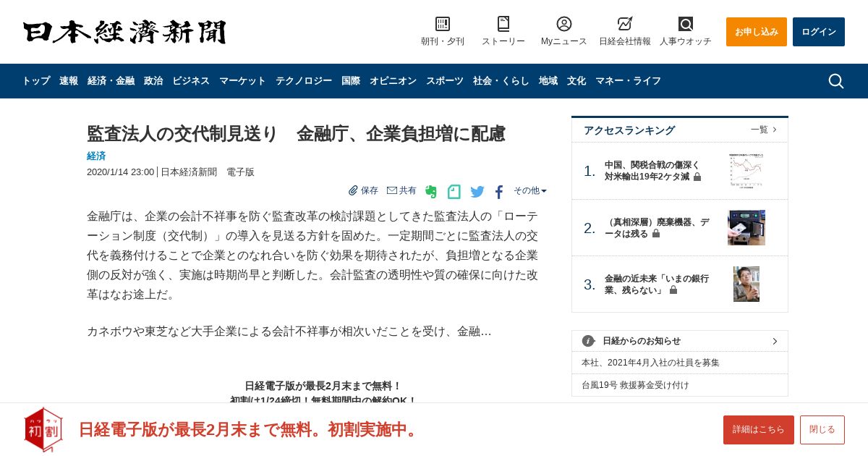Open the ストーリー icon

click(x=503, y=24)
